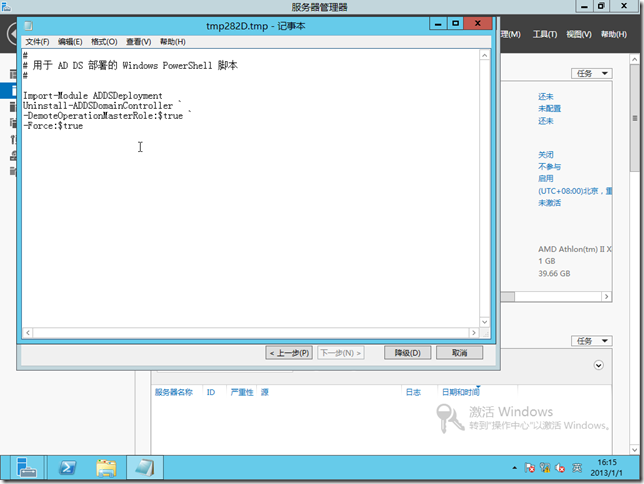Open the clock showing 16:15
Viewport: 644px width, 484px height.
pos(607,468)
